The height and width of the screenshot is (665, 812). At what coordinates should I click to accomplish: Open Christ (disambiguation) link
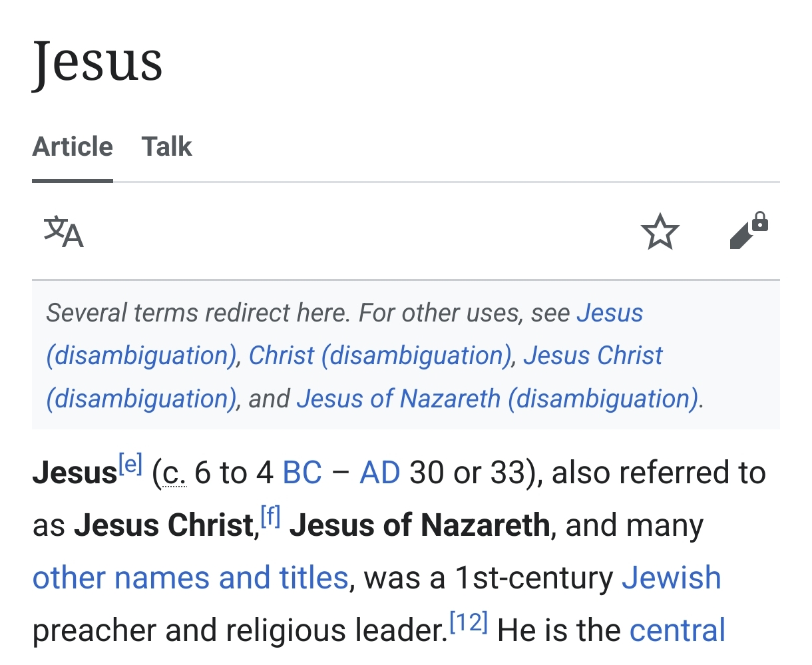(x=380, y=355)
